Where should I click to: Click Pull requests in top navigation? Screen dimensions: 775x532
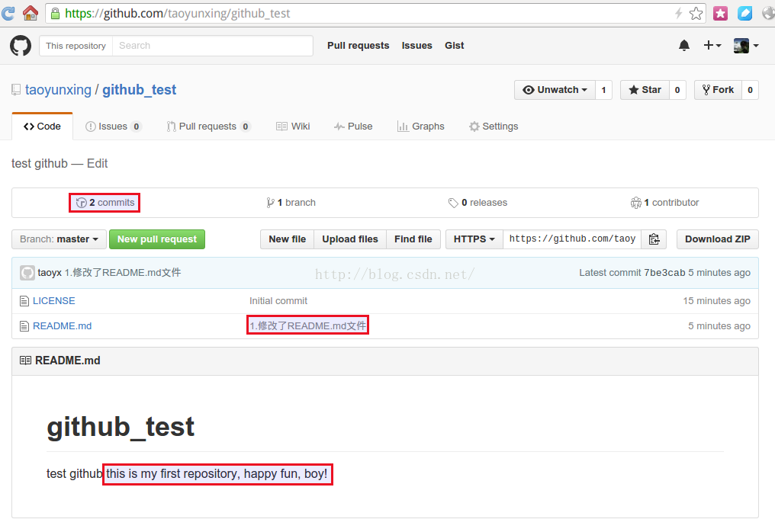click(x=358, y=46)
